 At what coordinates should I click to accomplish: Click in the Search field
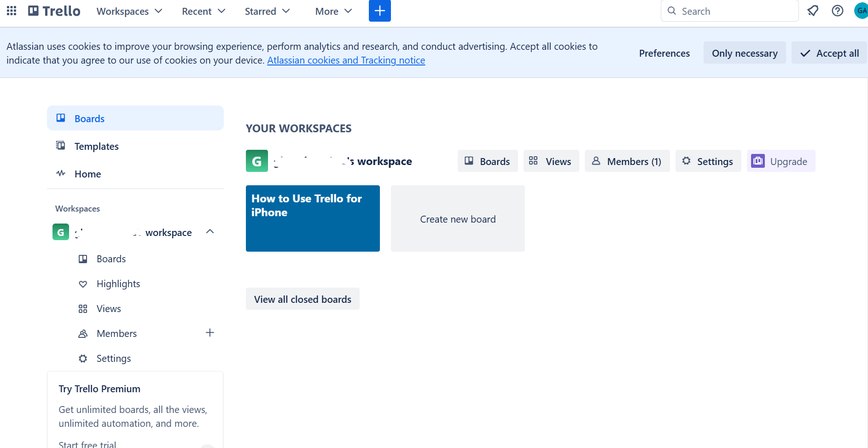click(x=729, y=11)
